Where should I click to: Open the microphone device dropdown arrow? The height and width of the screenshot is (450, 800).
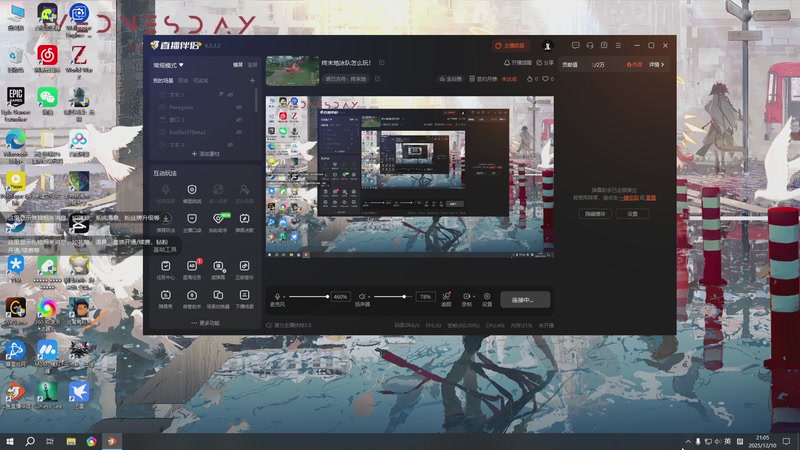tap(285, 296)
